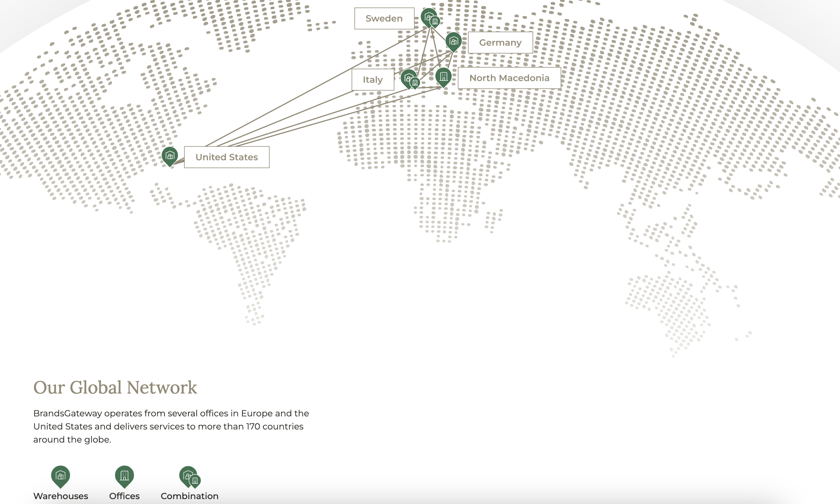The height and width of the screenshot is (504, 840).
Task: Click the United States label box
Action: pos(227,157)
